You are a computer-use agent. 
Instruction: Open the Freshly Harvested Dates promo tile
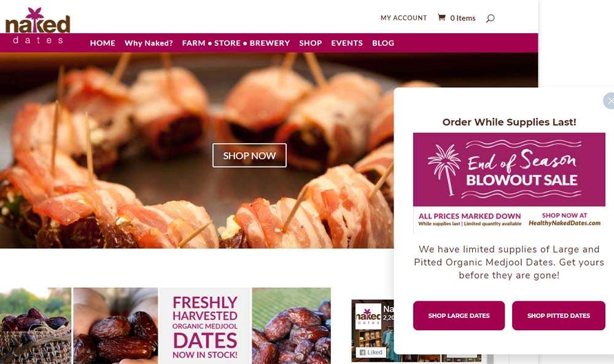point(205,326)
